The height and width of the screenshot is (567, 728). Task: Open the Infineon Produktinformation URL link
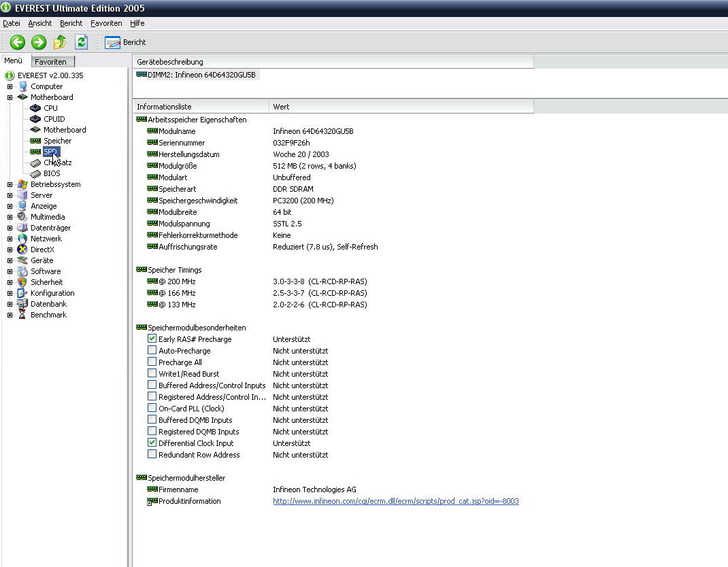pos(395,501)
